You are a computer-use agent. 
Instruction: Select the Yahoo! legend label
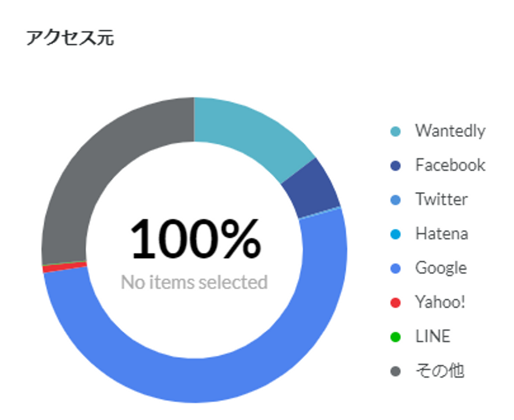coord(440,302)
